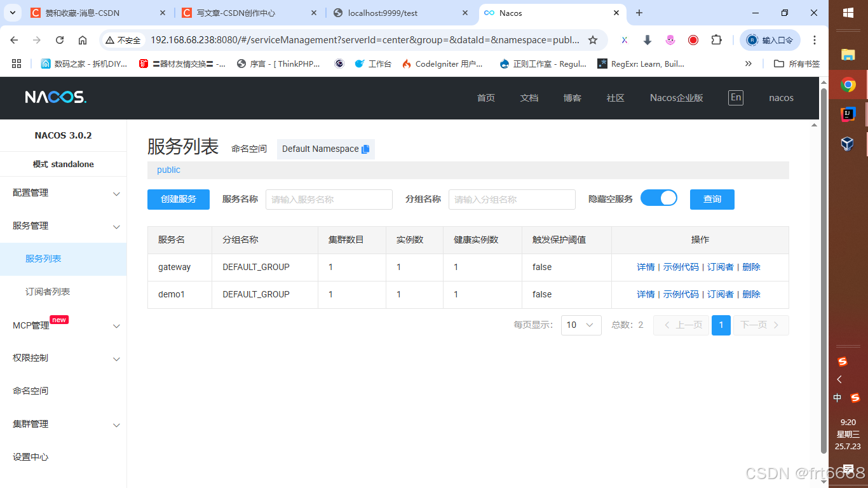Collapse 服务管理 menu
The width and height of the screenshot is (868, 488).
point(64,226)
